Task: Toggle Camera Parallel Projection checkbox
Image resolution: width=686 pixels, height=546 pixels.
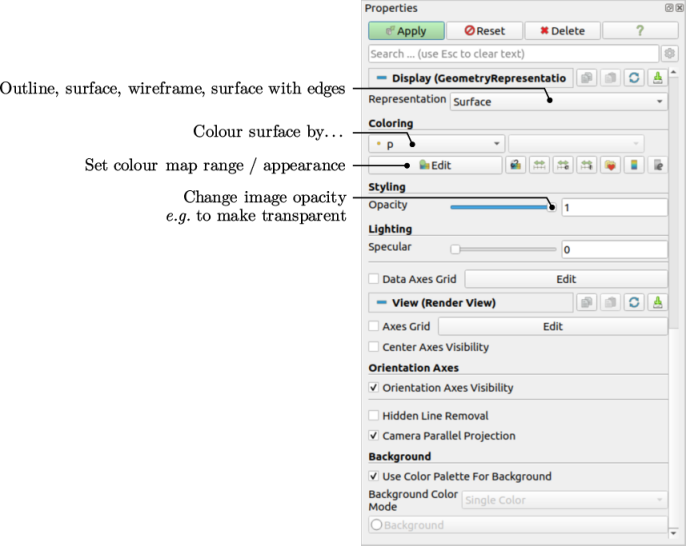Action: pos(374,436)
